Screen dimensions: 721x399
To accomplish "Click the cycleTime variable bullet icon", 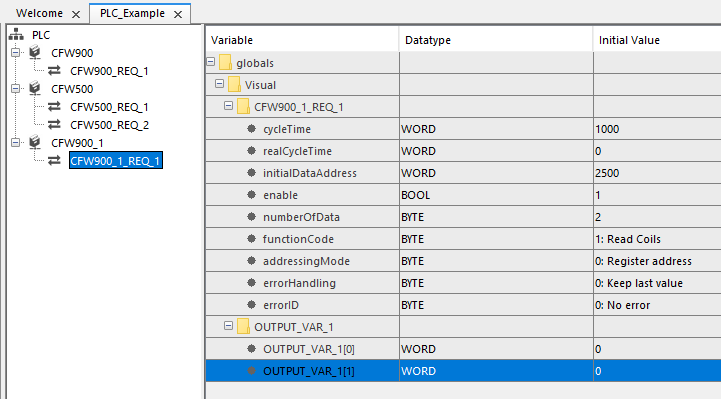I will pos(252,129).
